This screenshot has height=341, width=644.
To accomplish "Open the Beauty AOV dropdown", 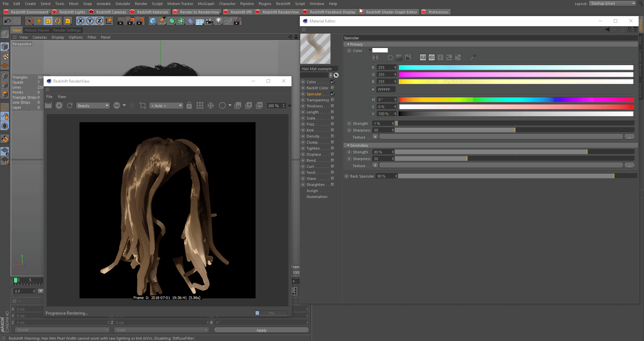I will tap(93, 106).
